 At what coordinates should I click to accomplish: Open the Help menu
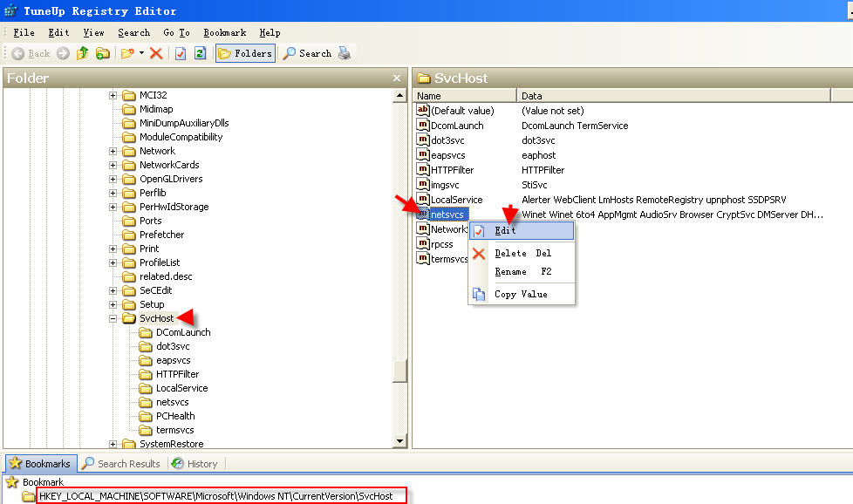(x=270, y=32)
